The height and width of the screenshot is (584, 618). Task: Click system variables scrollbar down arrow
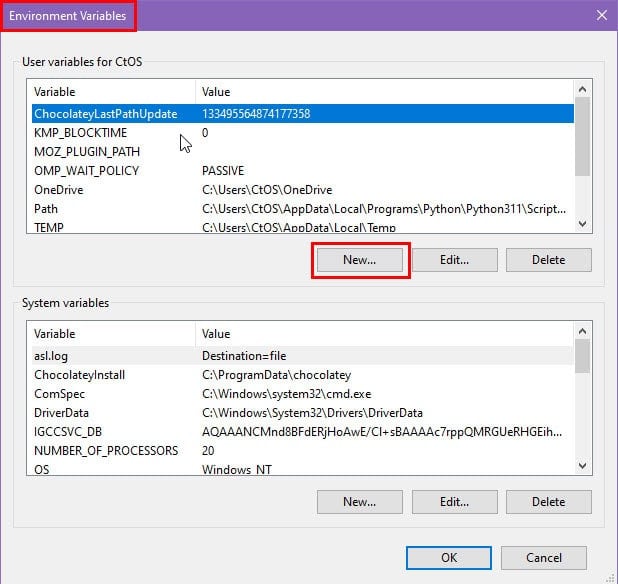click(x=583, y=465)
